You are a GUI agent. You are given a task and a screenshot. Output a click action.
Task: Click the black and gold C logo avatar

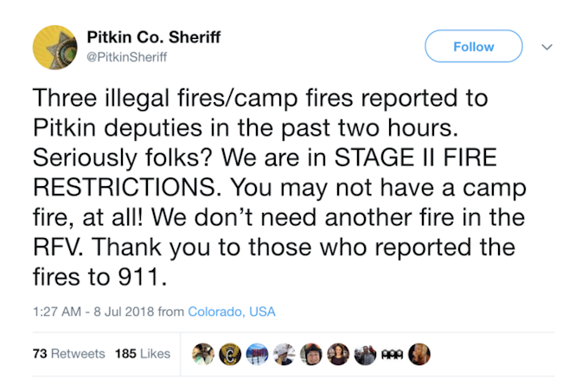(x=230, y=354)
